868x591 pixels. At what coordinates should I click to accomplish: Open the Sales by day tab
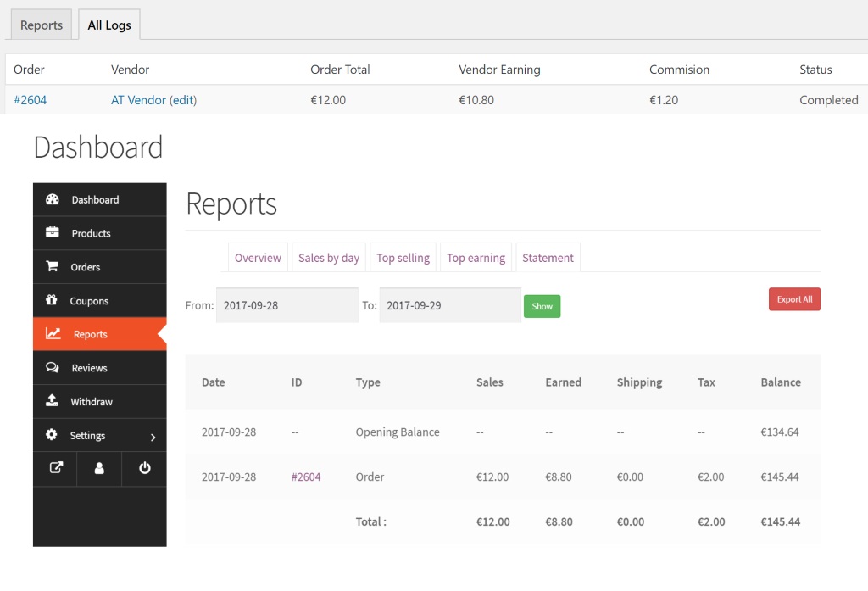coord(329,258)
